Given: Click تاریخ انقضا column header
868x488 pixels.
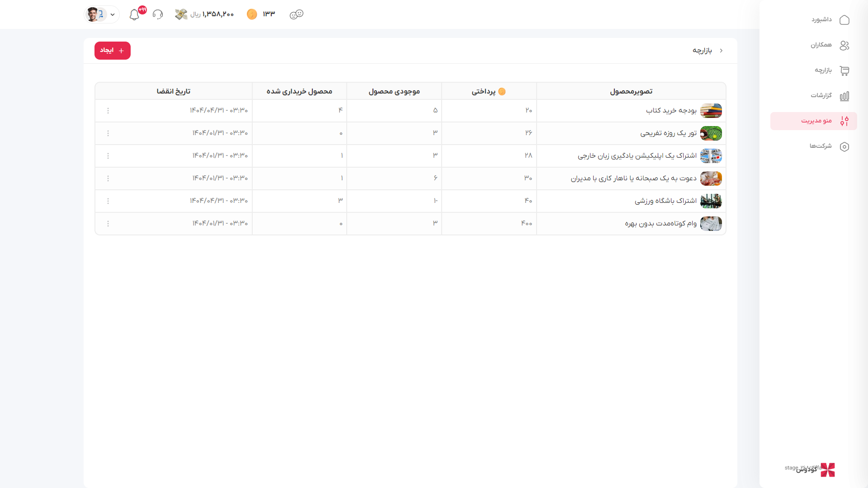Looking at the screenshot, I should click(174, 91).
